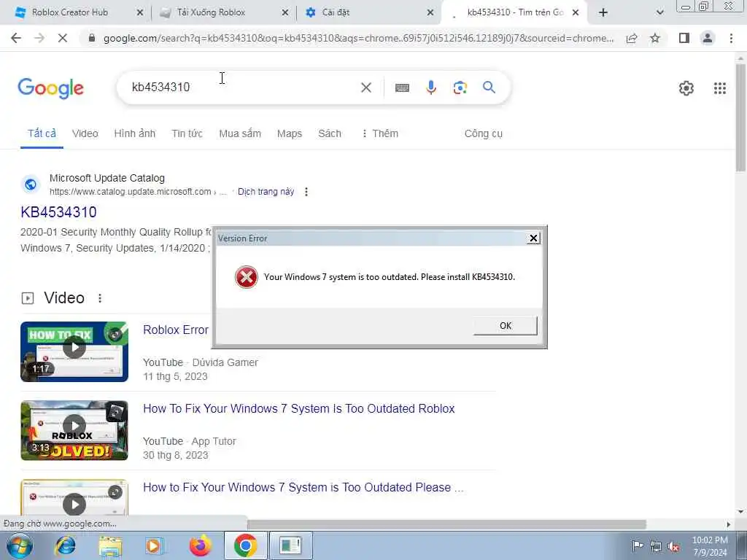Open the Công cụ search tools
This screenshot has height=560, width=747.
[483, 134]
